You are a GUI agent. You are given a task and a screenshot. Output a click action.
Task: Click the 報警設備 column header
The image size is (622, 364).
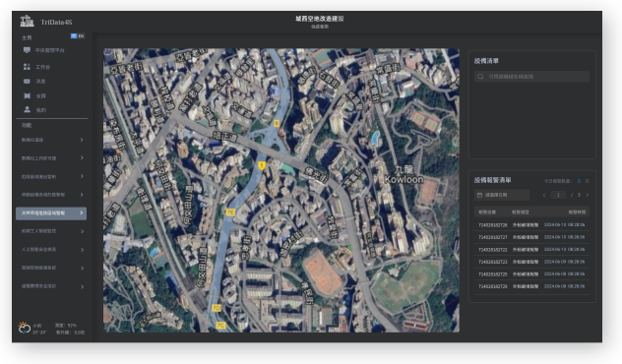(x=487, y=212)
